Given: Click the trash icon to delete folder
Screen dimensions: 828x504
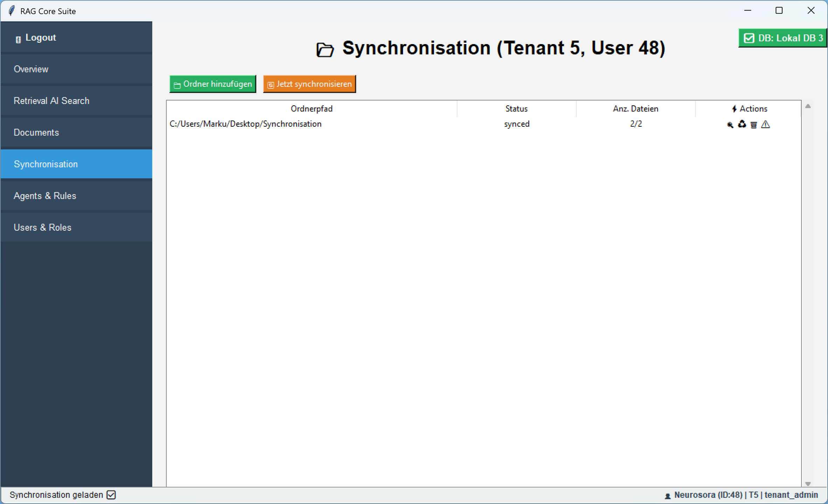Looking at the screenshot, I should [x=754, y=125].
